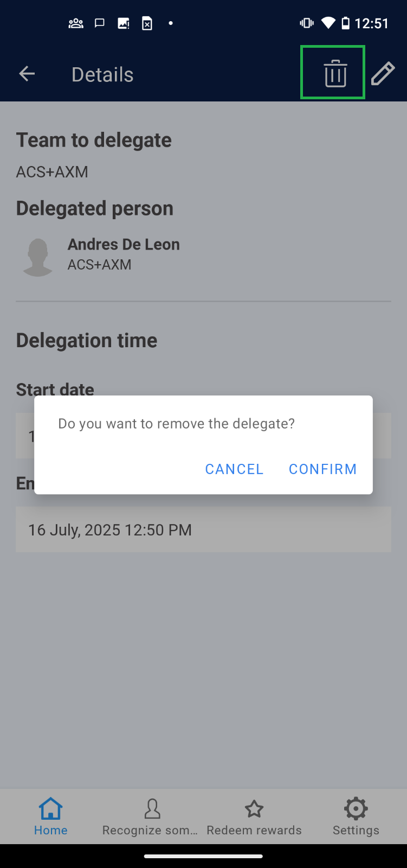
Task: Tap Andres De Leon's avatar picture
Action: click(x=37, y=257)
